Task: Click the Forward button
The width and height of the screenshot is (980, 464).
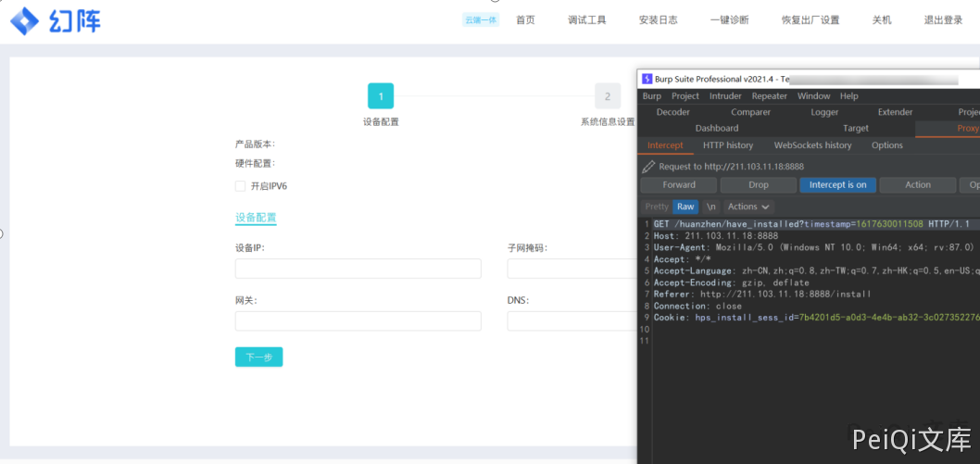Action: coord(678,185)
